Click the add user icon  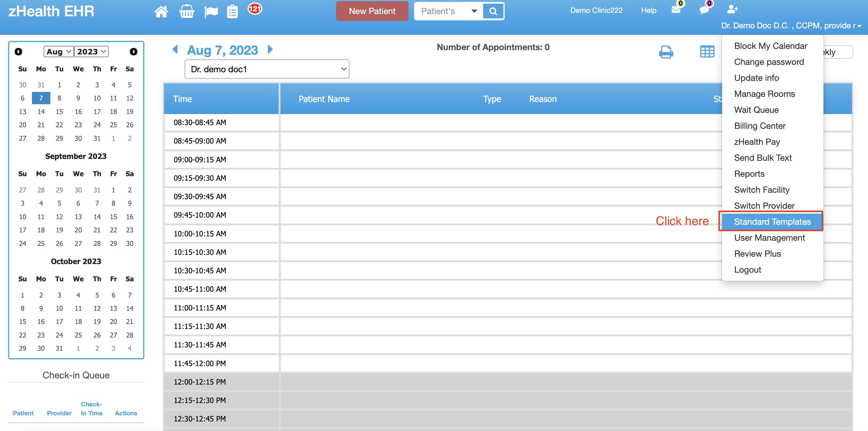point(732,9)
